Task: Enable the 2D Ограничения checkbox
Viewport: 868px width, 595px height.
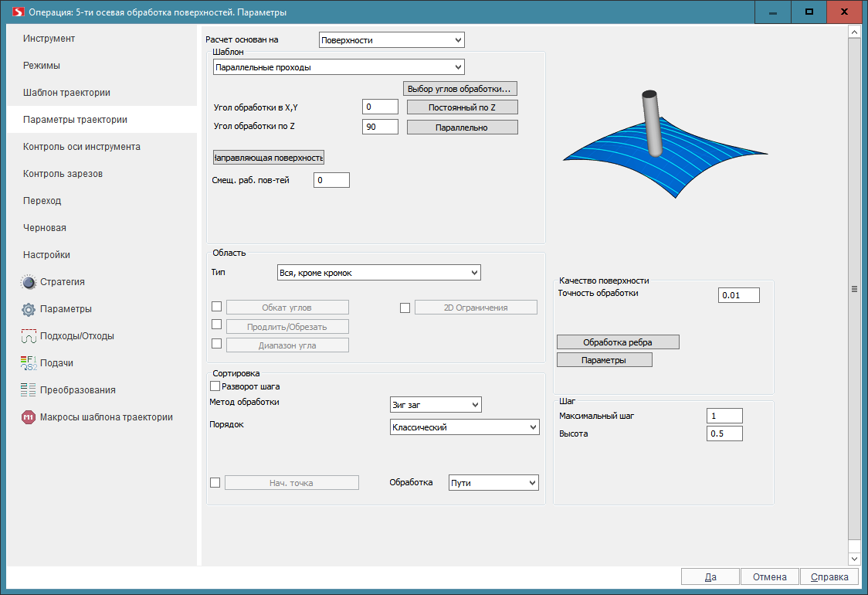Action: click(x=405, y=308)
